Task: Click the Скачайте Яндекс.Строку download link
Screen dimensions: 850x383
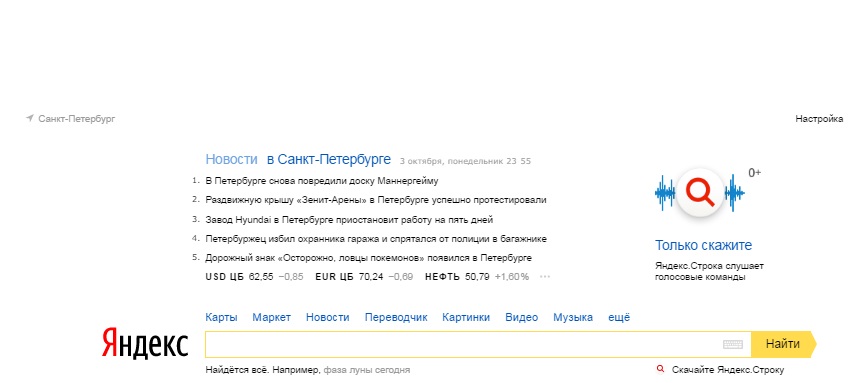Action: pos(728,371)
